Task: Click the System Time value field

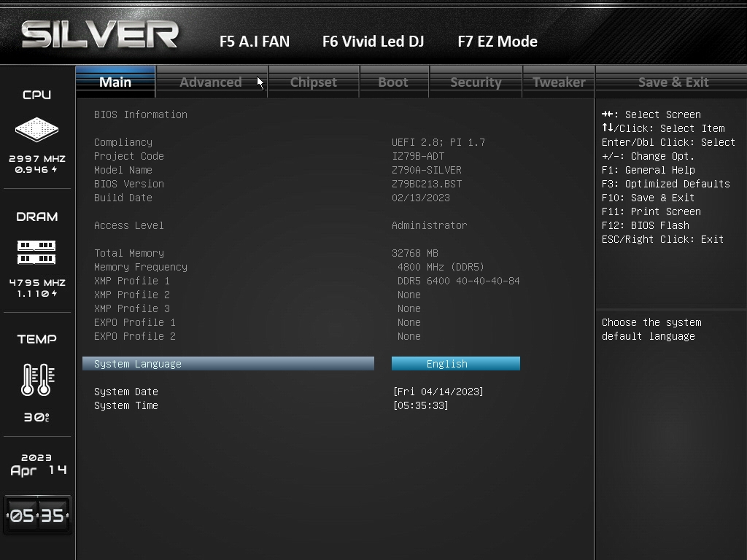Action: (x=421, y=405)
